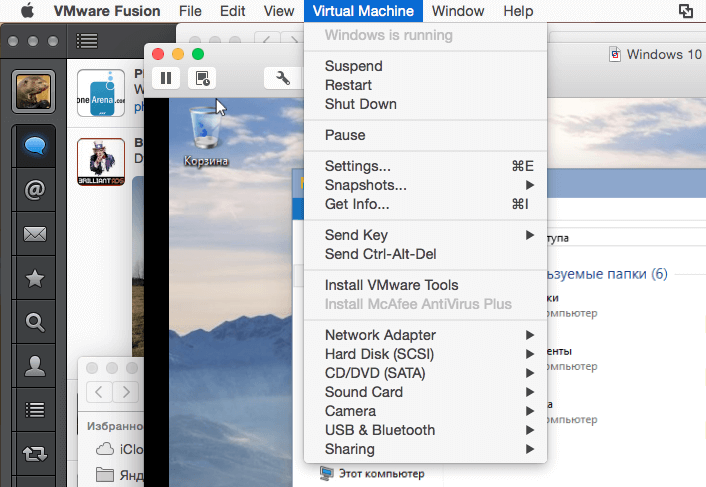
Task: Open the View menu
Action: 279,11
